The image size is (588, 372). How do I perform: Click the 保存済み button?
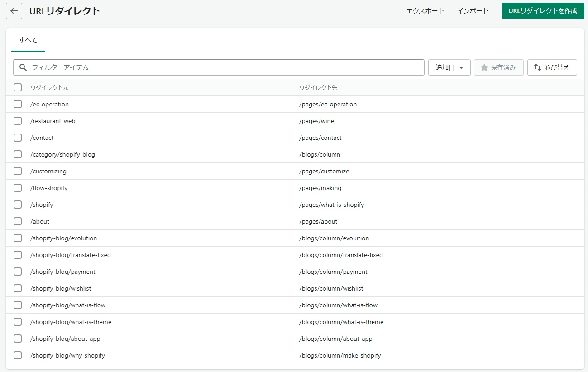499,67
